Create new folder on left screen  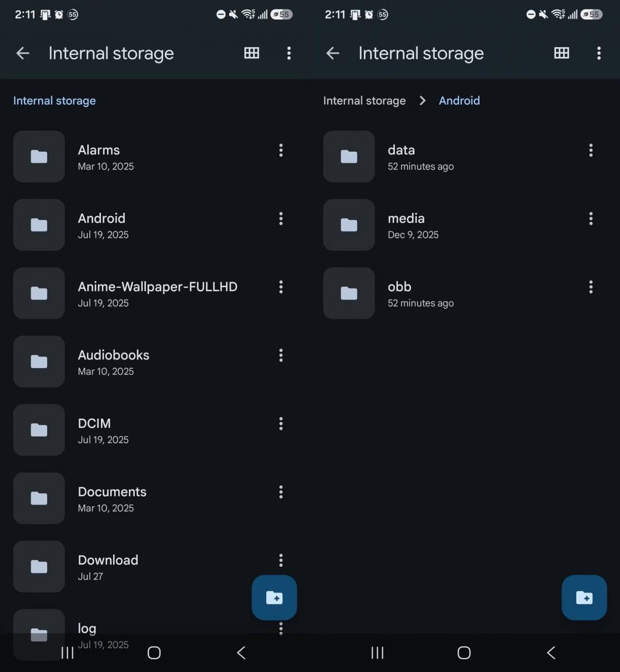(274, 598)
